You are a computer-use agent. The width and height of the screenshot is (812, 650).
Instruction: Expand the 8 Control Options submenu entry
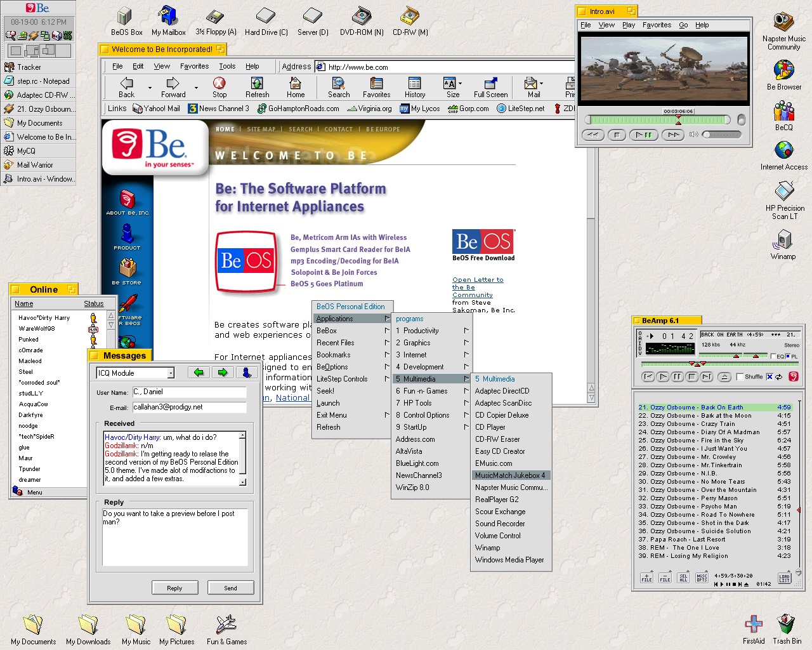(x=431, y=415)
